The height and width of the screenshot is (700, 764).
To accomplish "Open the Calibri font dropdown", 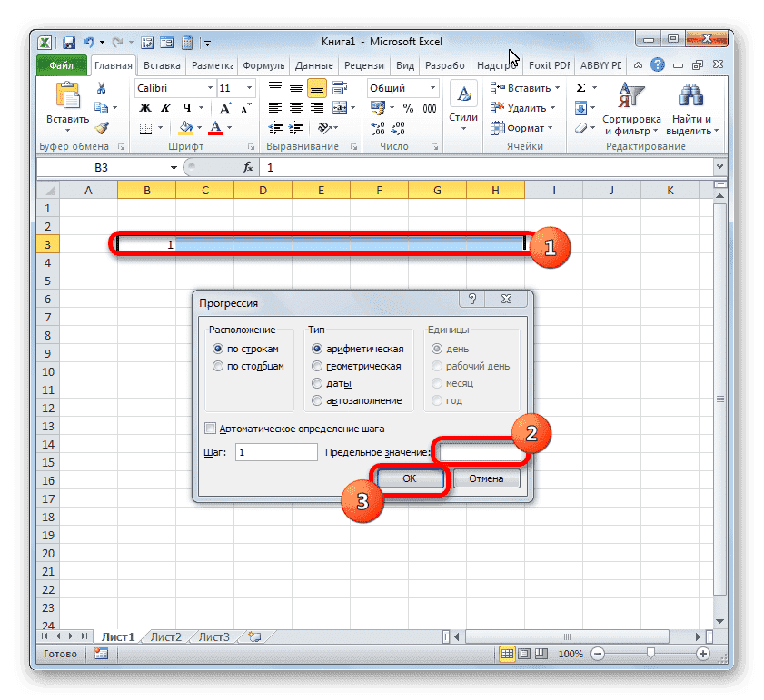I will coord(212,87).
